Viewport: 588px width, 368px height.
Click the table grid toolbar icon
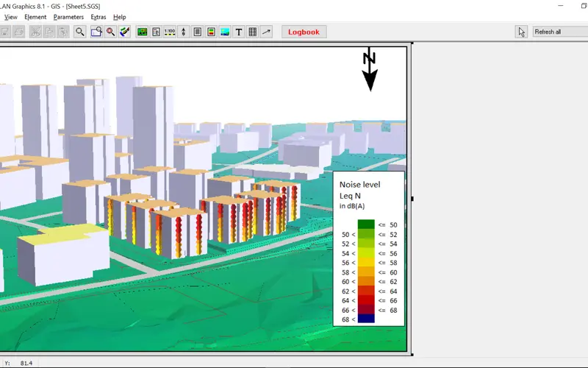click(253, 32)
